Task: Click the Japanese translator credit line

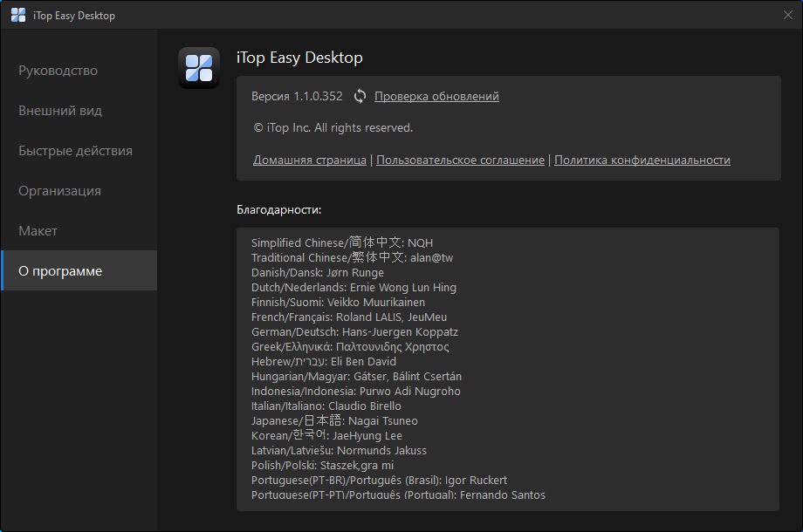Action: (339, 420)
